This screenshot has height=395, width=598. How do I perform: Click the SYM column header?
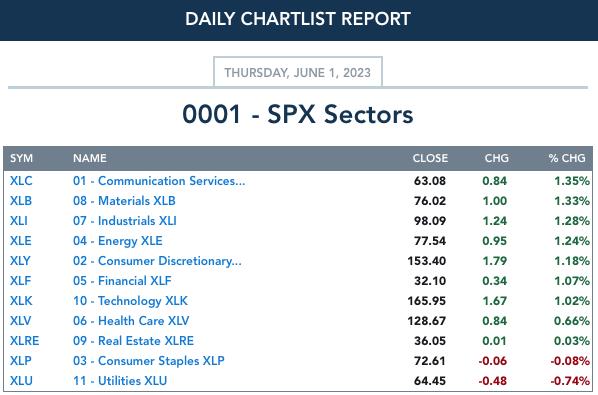click(21, 158)
